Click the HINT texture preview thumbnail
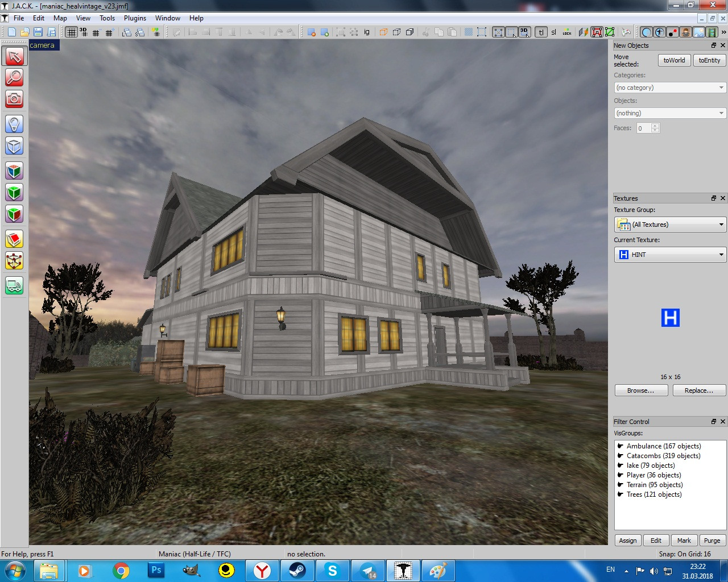Image resolution: width=728 pixels, height=582 pixels. click(x=671, y=317)
